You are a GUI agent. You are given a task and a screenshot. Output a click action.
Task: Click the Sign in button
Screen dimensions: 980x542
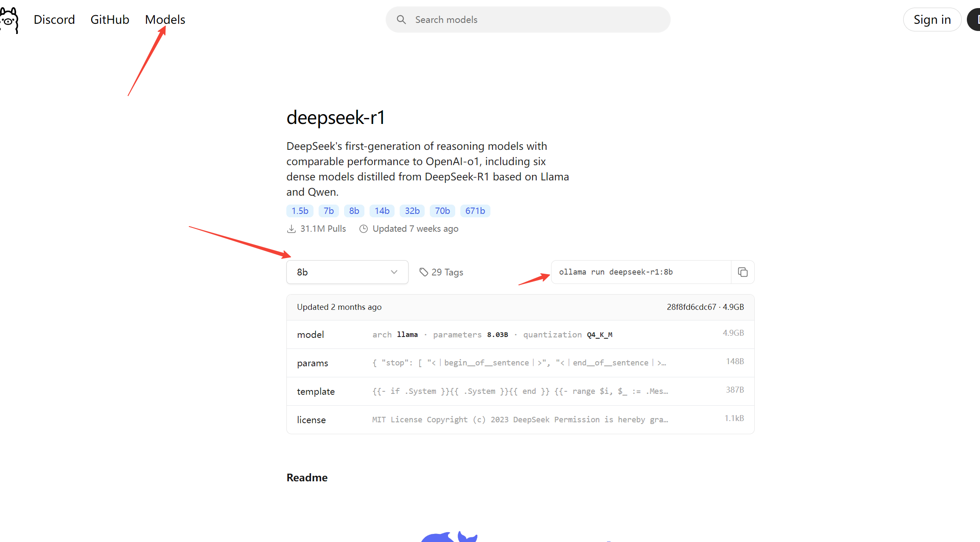pos(932,19)
